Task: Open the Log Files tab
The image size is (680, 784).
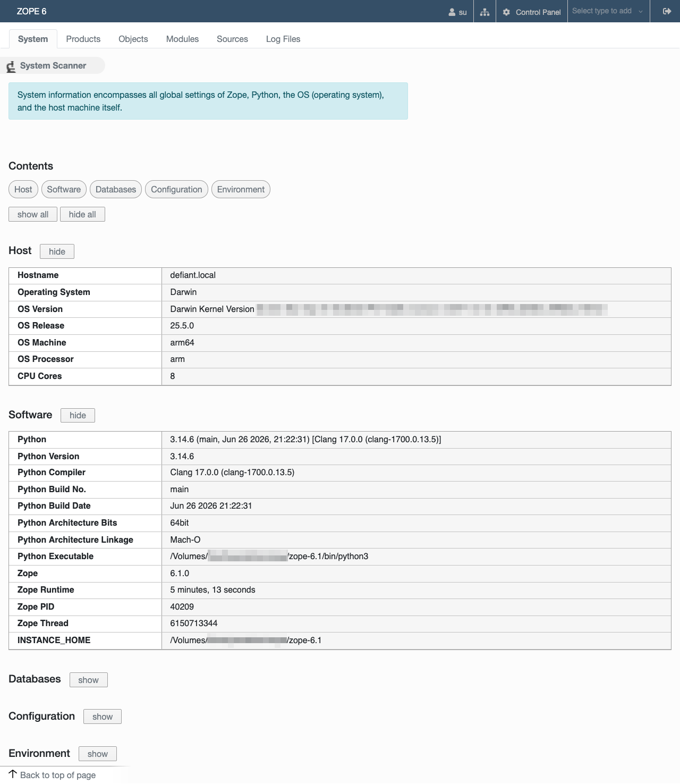Action: [x=283, y=39]
